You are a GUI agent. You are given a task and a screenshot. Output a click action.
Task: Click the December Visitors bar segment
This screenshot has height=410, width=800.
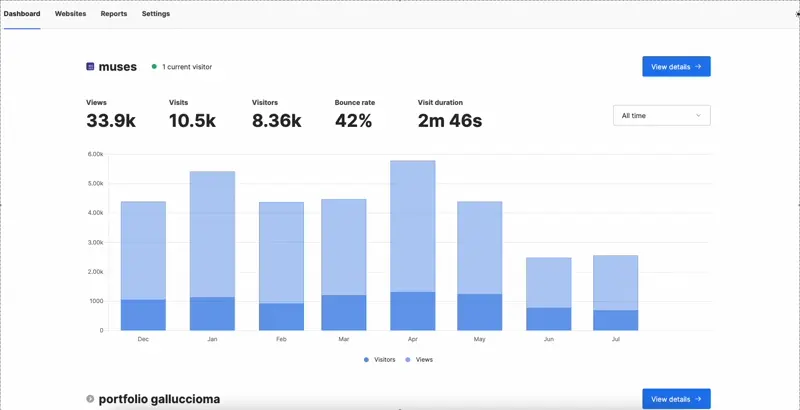[143, 315]
